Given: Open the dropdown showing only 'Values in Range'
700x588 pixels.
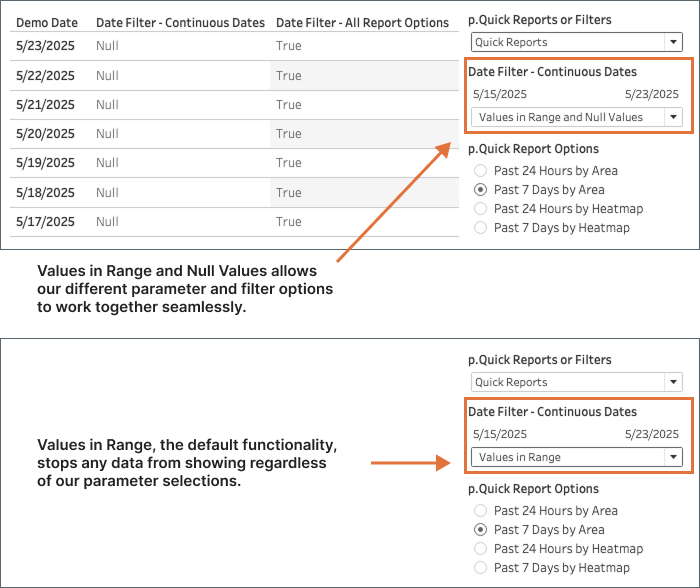Looking at the screenshot, I should pos(576,457).
